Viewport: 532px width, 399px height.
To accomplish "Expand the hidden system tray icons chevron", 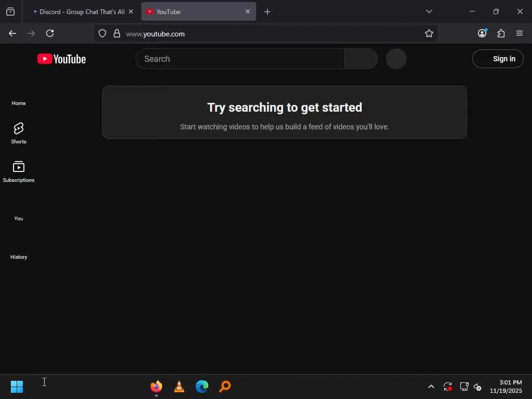I will pos(431,387).
